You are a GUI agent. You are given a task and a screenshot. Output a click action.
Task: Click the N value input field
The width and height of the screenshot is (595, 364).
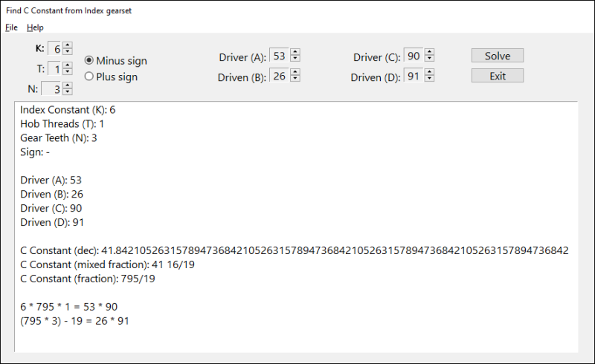pyautogui.click(x=52, y=88)
